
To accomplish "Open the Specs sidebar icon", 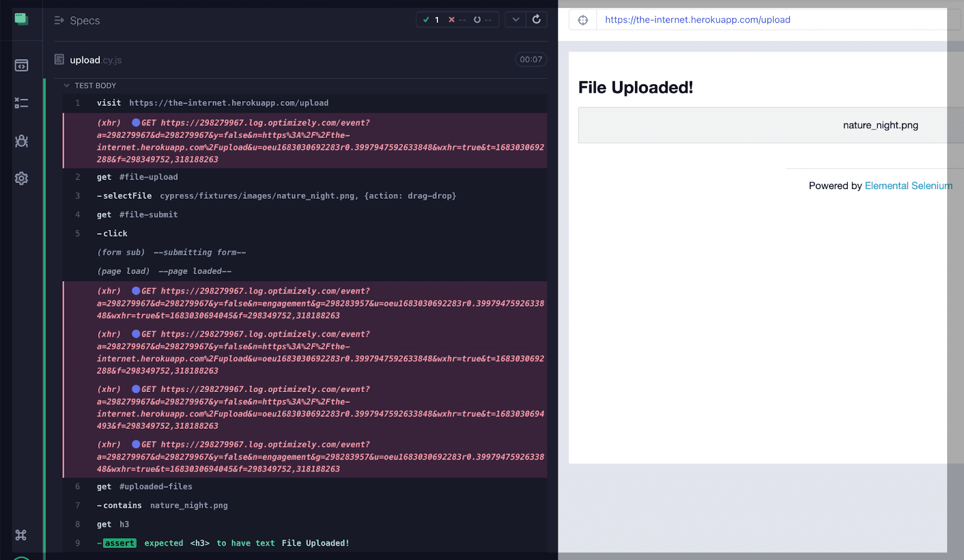I will pyautogui.click(x=21, y=65).
